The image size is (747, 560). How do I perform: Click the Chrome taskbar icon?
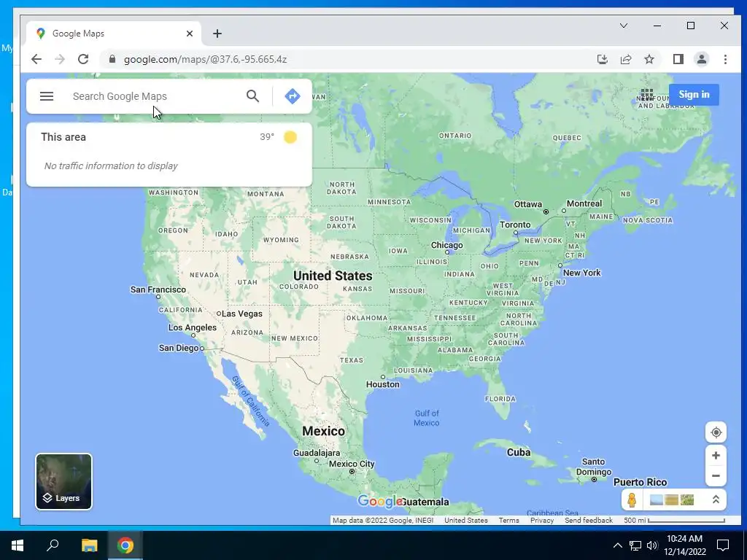pos(125,545)
